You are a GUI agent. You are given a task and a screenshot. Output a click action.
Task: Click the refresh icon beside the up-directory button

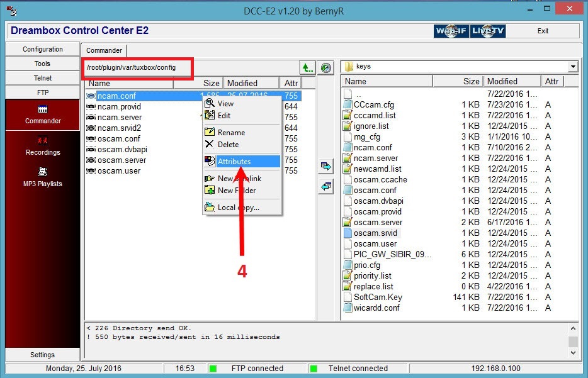pyautogui.click(x=325, y=67)
